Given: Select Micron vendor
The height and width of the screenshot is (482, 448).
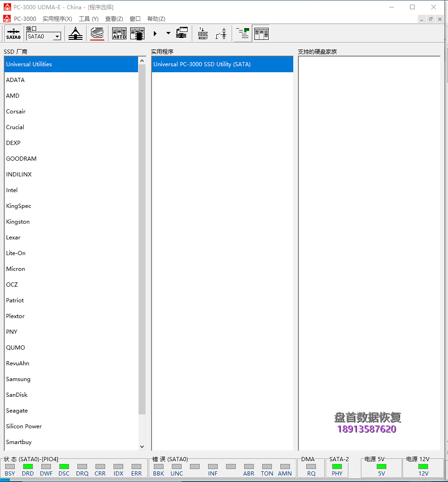Looking at the screenshot, I should 71,269.
